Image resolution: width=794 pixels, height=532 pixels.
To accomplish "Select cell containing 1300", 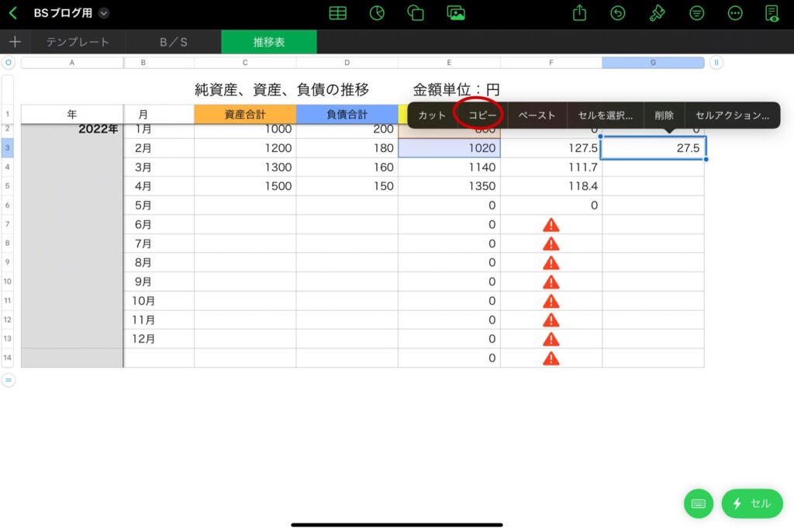I will click(x=245, y=168).
